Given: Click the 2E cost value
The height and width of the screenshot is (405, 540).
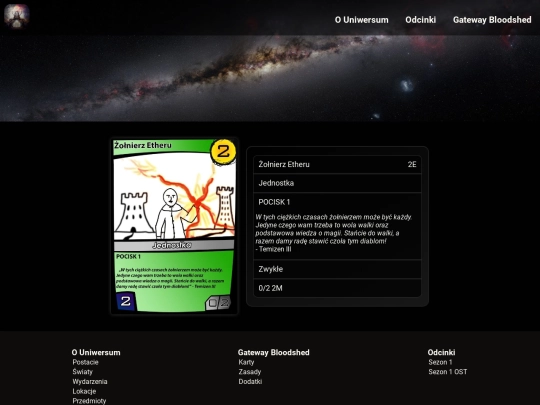Looking at the screenshot, I should 412,165.
